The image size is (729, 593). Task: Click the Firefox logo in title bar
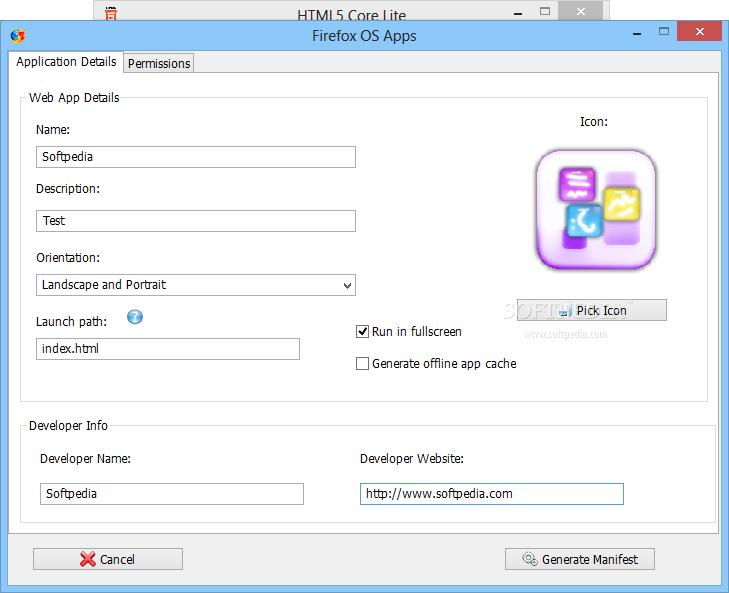(18, 36)
